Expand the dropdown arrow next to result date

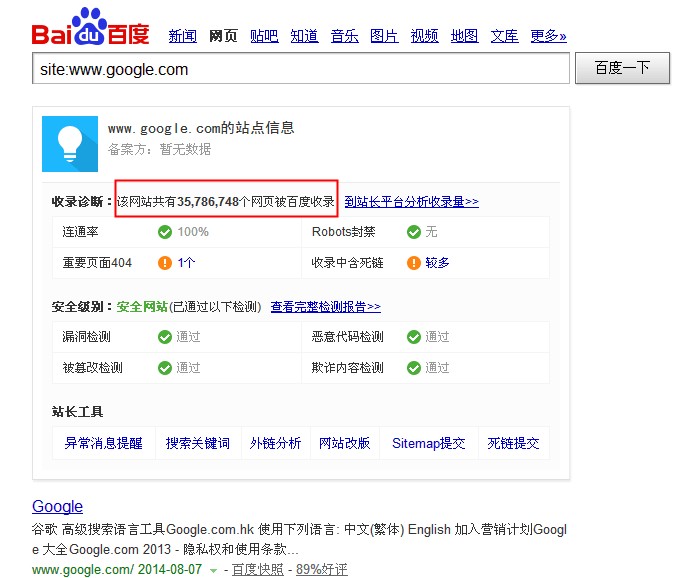click(x=213, y=570)
